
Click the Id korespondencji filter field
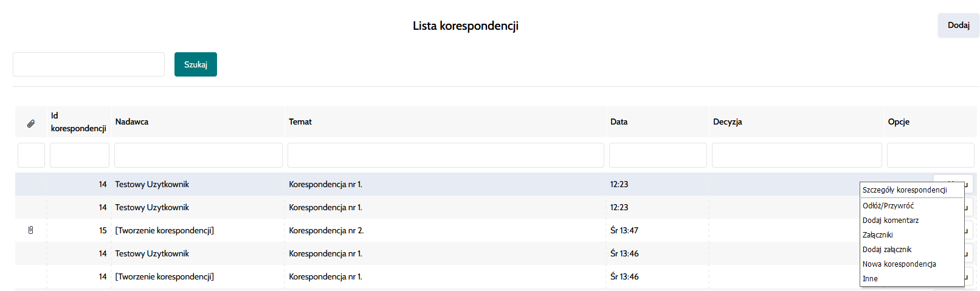tap(80, 156)
